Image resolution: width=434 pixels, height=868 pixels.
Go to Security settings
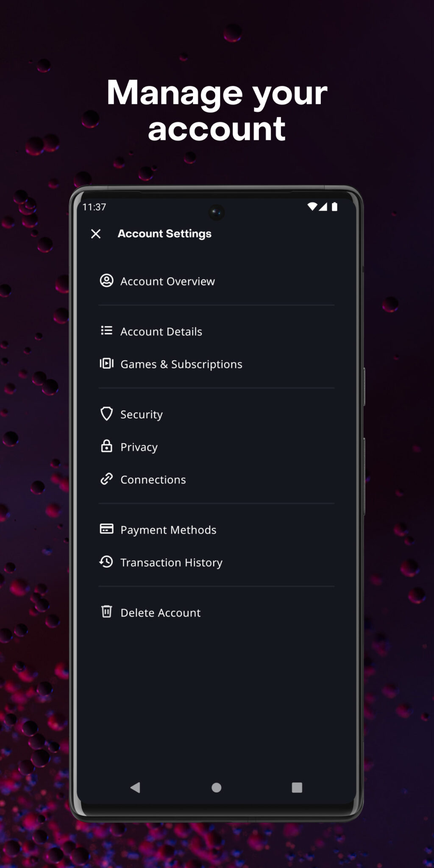(x=141, y=415)
